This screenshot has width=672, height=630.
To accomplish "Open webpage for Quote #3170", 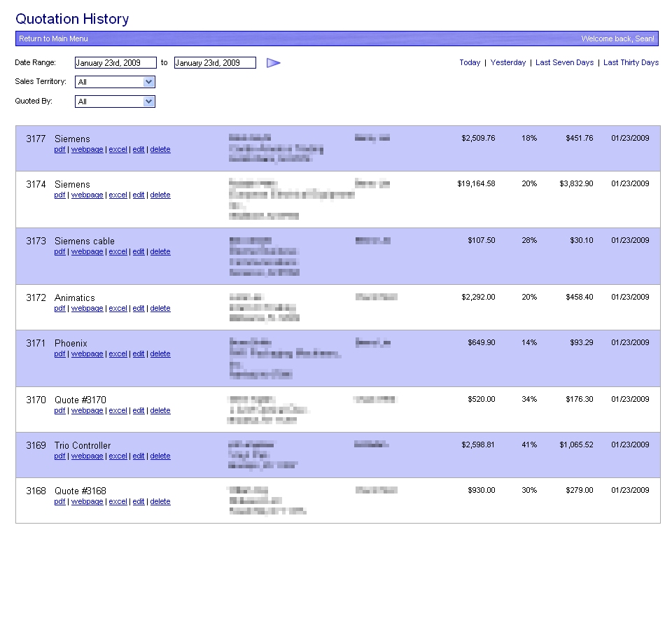I will [87, 411].
